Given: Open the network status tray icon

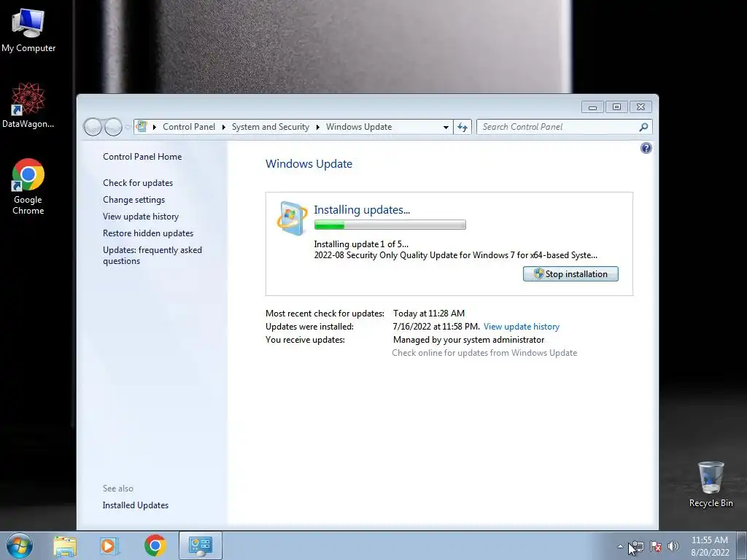Looking at the screenshot, I should pyautogui.click(x=638, y=546).
